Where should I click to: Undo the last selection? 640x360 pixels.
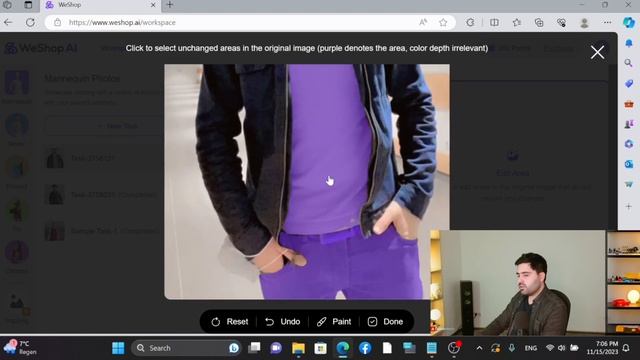click(x=282, y=322)
